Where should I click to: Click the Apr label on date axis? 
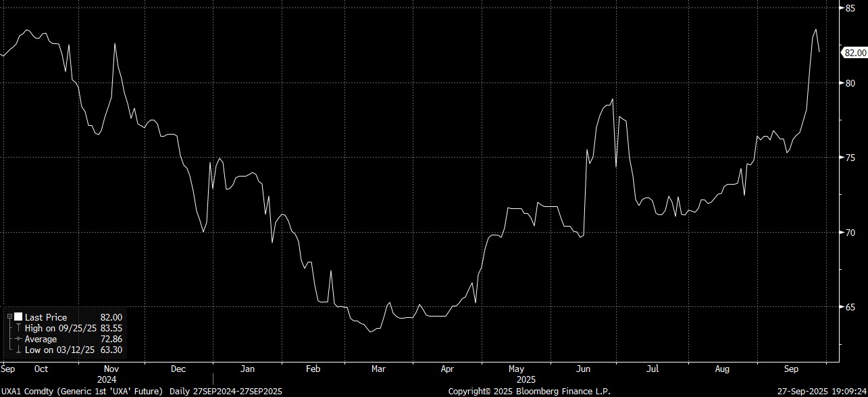point(447,369)
